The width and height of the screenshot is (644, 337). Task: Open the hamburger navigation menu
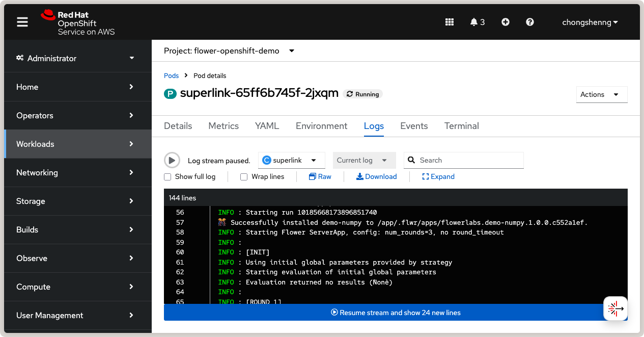(22, 22)
